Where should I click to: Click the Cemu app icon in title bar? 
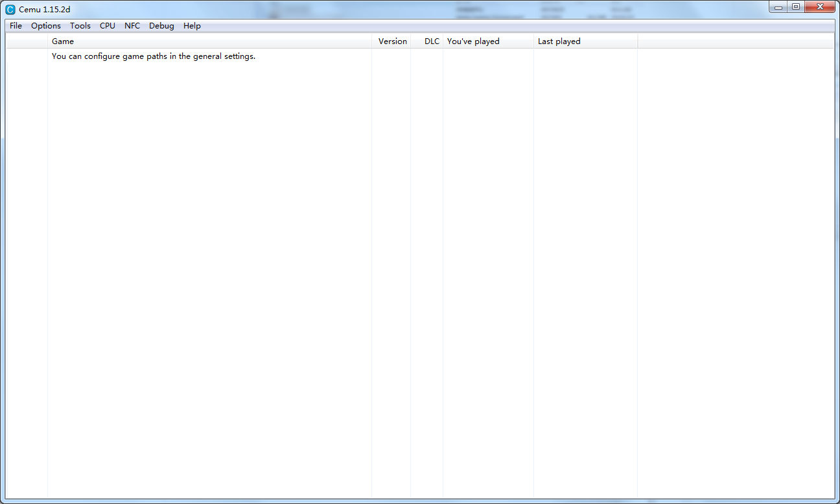click(10, 10)
